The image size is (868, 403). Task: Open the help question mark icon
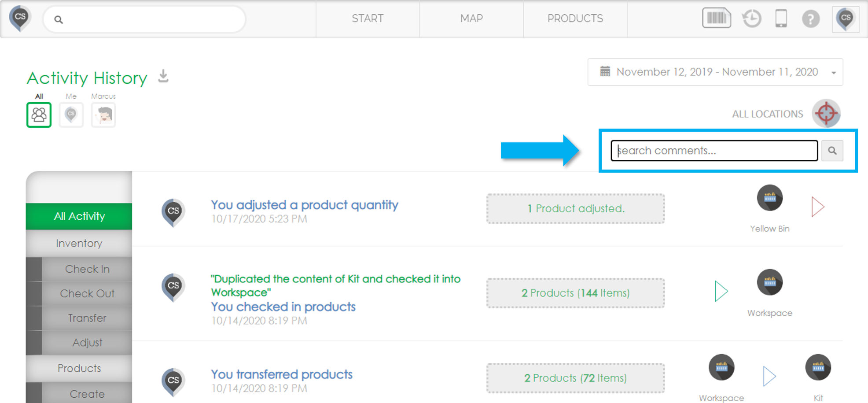click(x=810, y=19)
